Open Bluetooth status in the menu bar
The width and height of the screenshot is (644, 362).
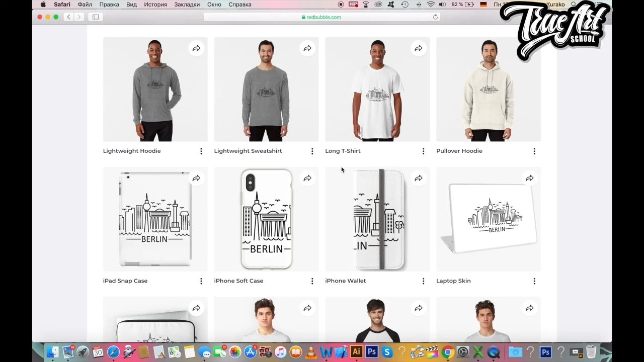419,5
